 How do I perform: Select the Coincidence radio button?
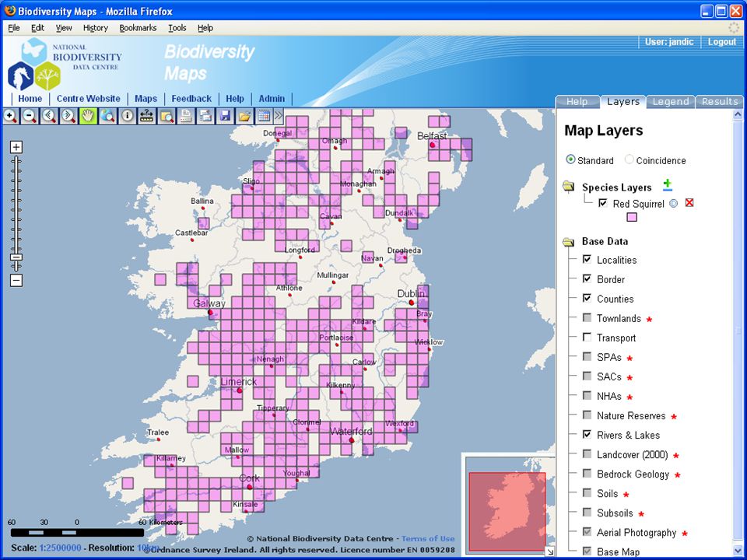[x=629, y=159]
